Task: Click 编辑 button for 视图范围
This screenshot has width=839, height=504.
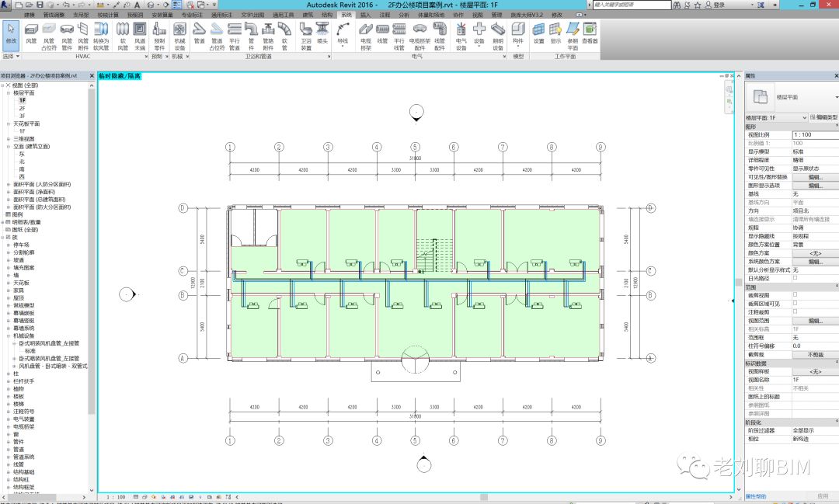Action: (814, 321)
